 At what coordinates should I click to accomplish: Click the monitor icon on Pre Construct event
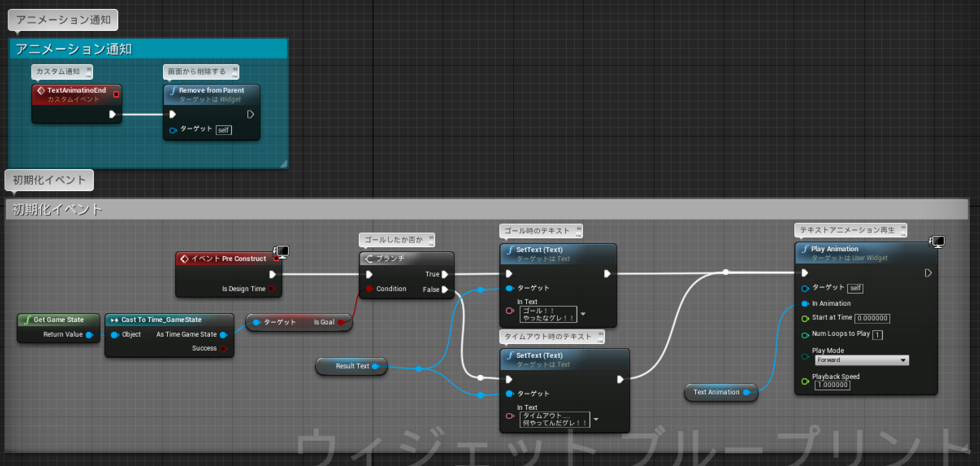tap(282, 251)
